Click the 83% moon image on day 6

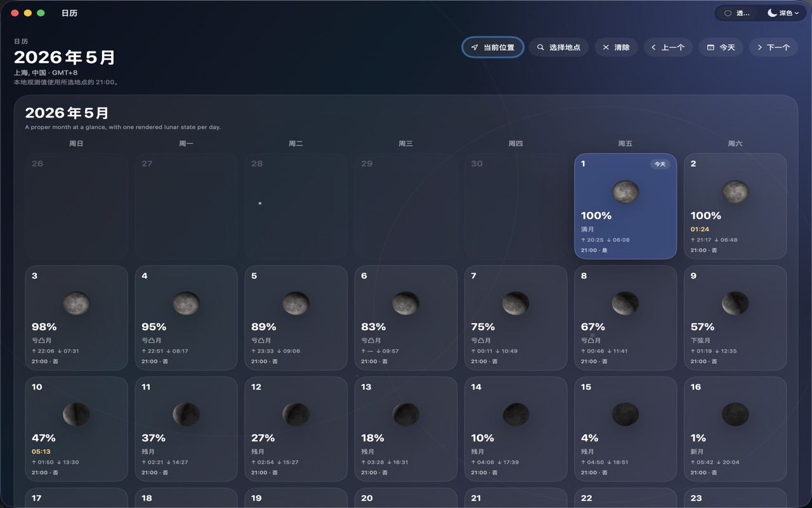tap(405, 303)
